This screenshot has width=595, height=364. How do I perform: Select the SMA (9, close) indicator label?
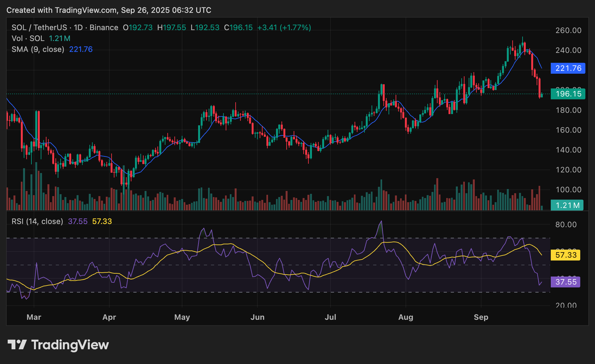tap(38, 49)
